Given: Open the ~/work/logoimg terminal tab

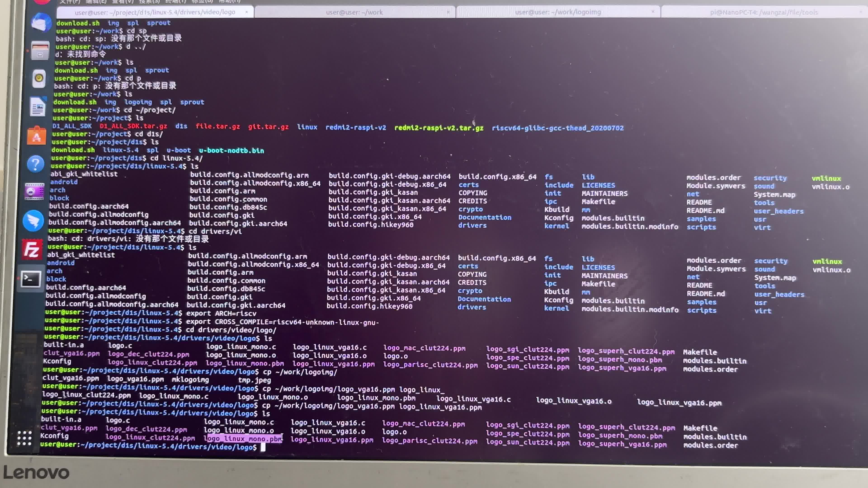Looking at the screenshot, I should 558,12.
